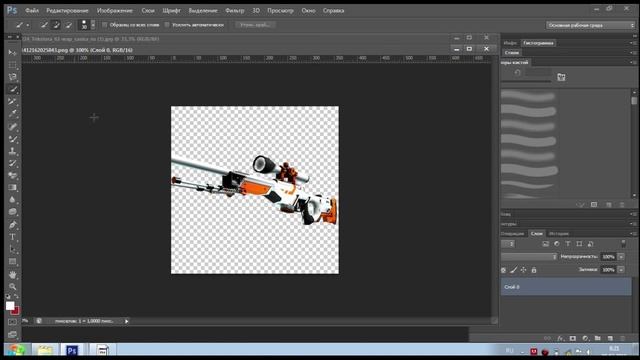Switch to the Гистограмма tab
The height and width of the screenshot is (360, 640).
538,43
